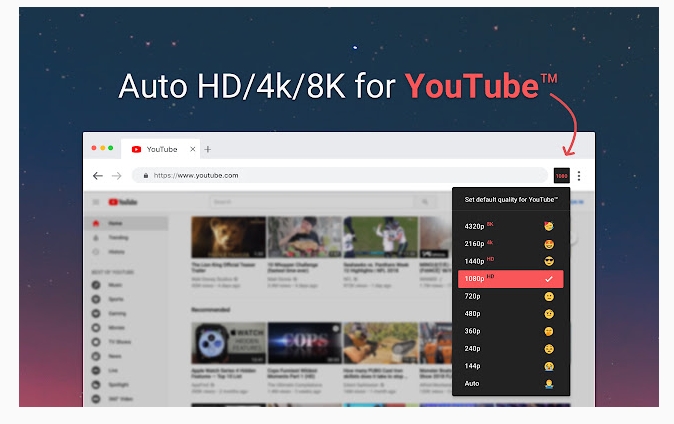The image size is (674, 424).
Task: Click the YouTube search magnifier button
Action: click(x=425, y=202)
